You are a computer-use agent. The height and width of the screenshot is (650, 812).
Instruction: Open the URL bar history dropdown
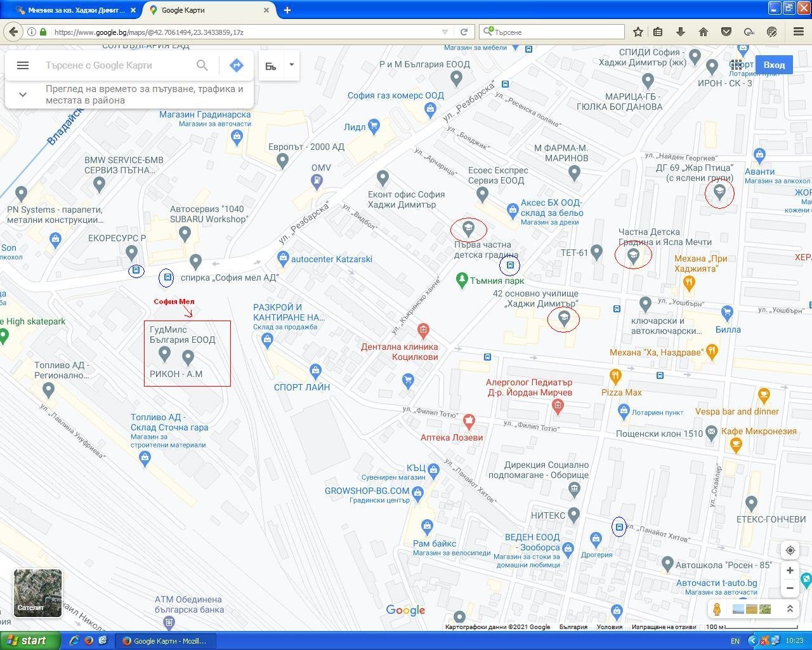(445, 32)
